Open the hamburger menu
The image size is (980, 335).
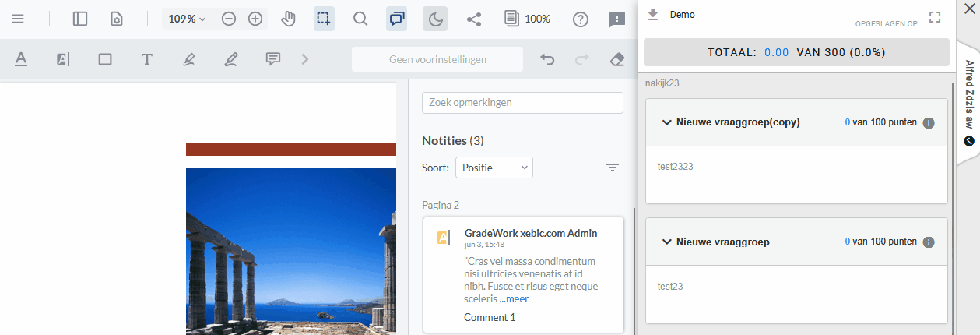tap(18, 19)
